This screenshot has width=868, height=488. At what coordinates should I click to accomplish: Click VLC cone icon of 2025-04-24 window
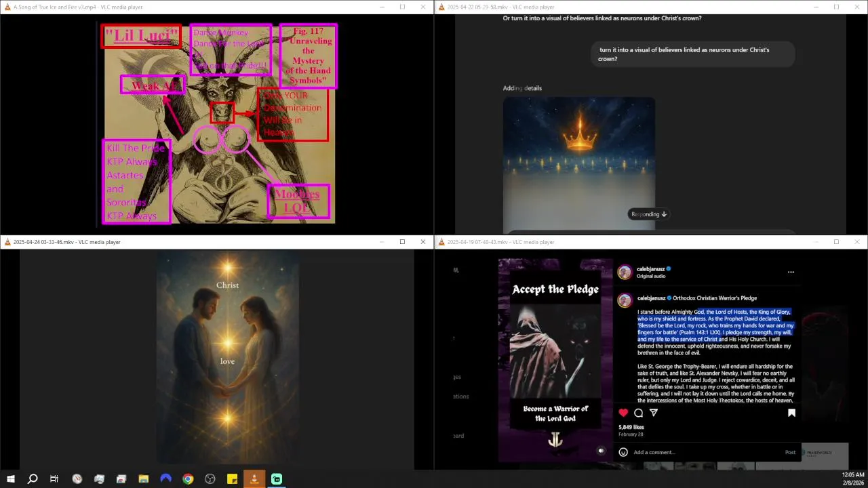pos(7,242)
